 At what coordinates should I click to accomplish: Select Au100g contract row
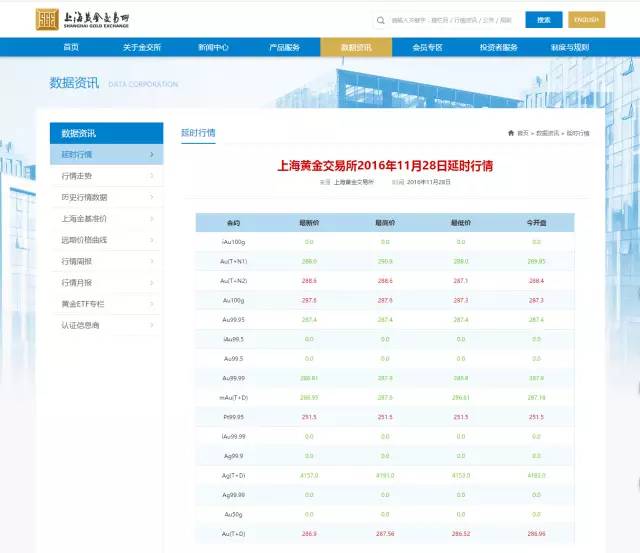[385, 300]
